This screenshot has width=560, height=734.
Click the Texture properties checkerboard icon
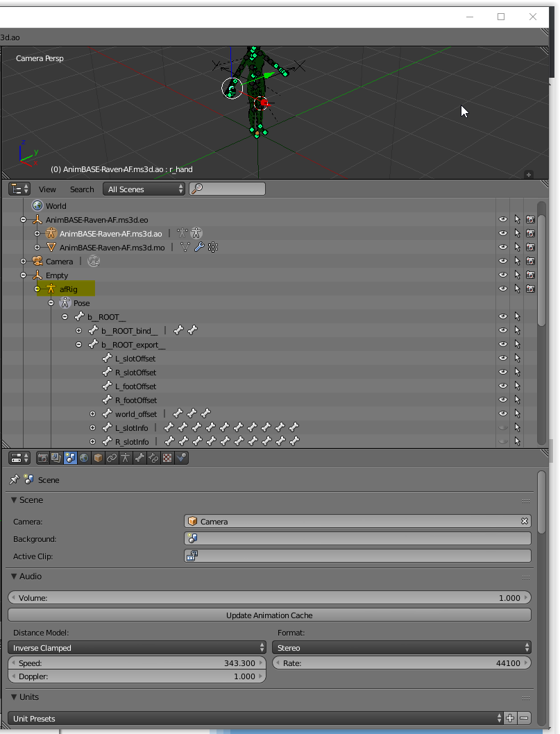coord(167,458)
